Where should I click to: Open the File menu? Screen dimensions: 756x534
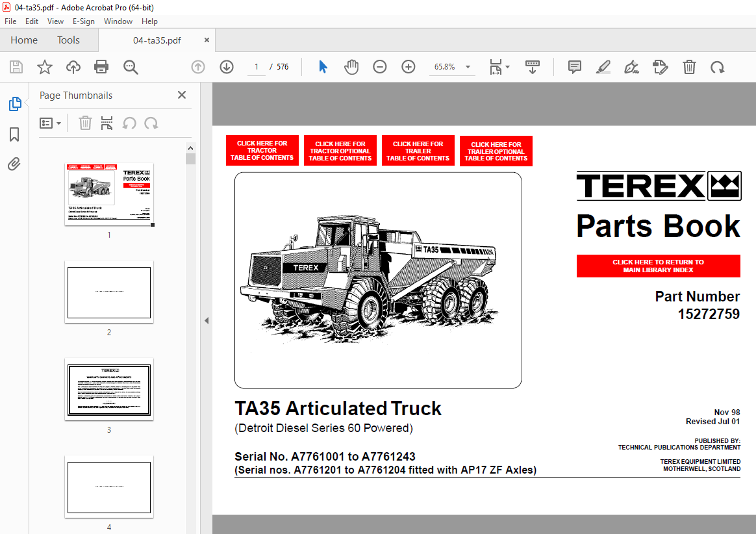(10, 21)
